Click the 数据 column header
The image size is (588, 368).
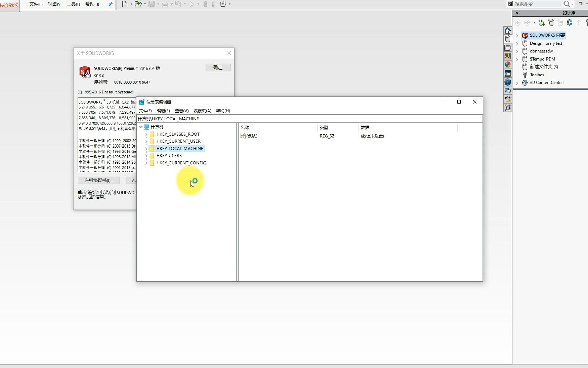408,127
